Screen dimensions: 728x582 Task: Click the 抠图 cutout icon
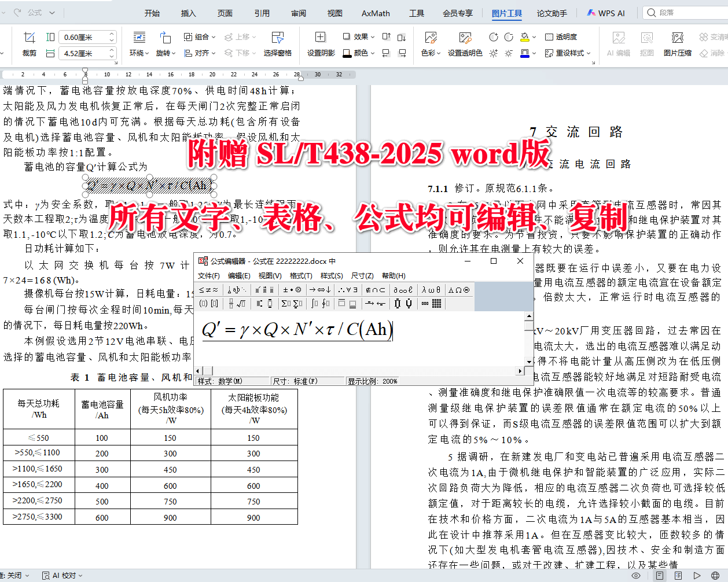pos(647,44)
